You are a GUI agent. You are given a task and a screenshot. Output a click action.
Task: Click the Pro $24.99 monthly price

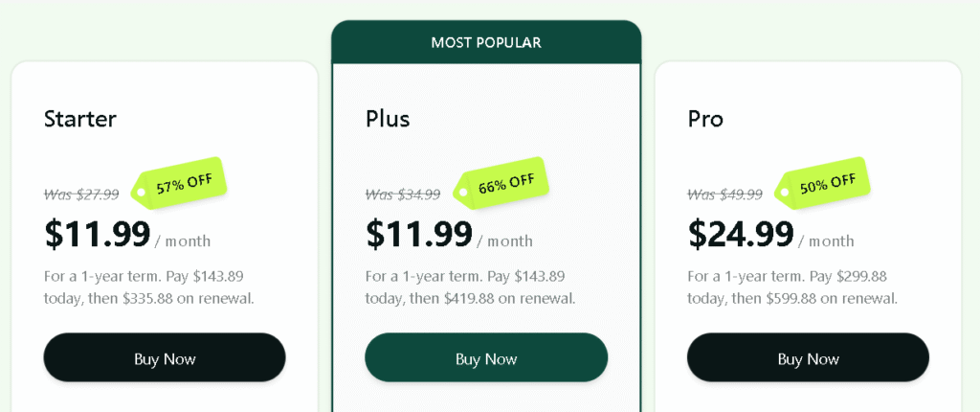coord(742,234)
